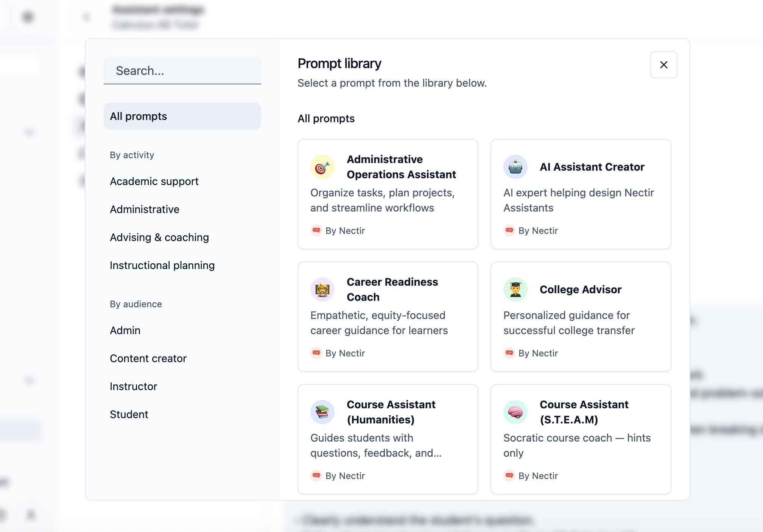The width and height of the screenshot is (763, 532).
Task: Click the search field in the prompt library
Action: pos(182,70)
